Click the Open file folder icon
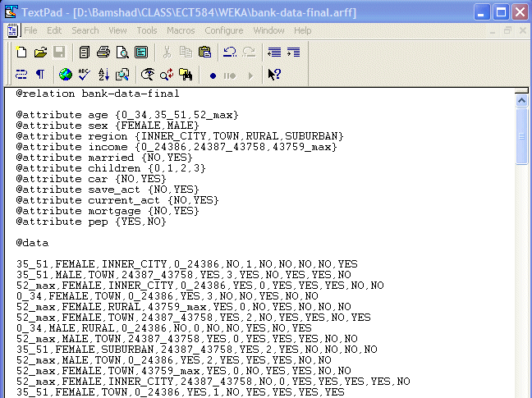Screen dimensions: 532x398 pos(41,53)
